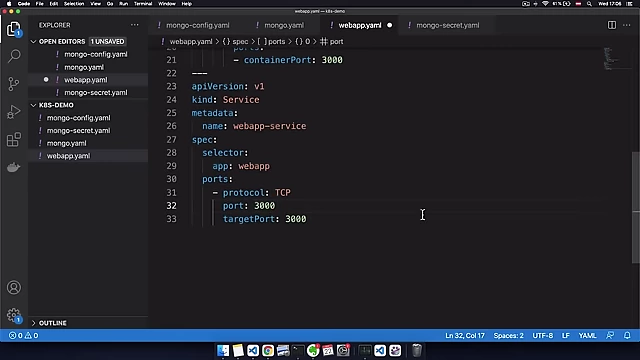Open Evernote from the dock
This screenshot has width=640, height=360.
pyautogui.click(x=313, y=350)
